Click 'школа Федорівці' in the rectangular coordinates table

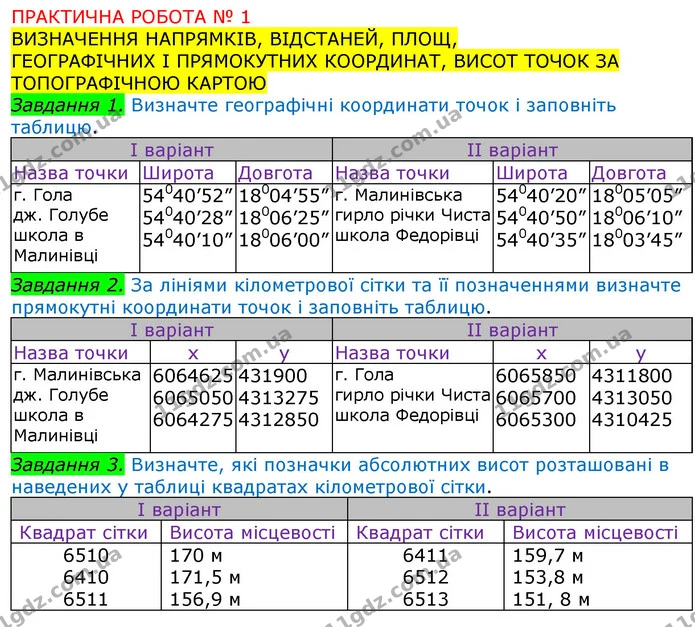click(x=407, y=415)
